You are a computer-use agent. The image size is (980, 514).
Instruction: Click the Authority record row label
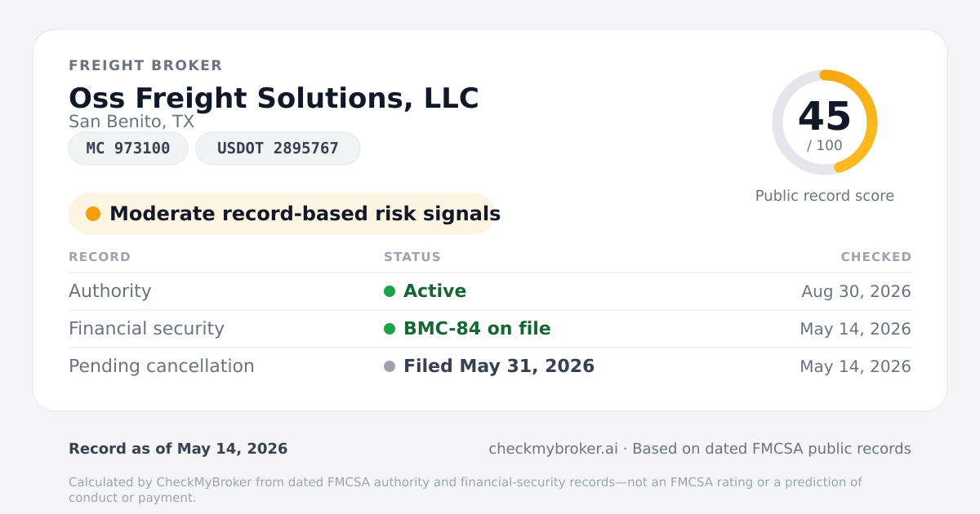point(110,291)
